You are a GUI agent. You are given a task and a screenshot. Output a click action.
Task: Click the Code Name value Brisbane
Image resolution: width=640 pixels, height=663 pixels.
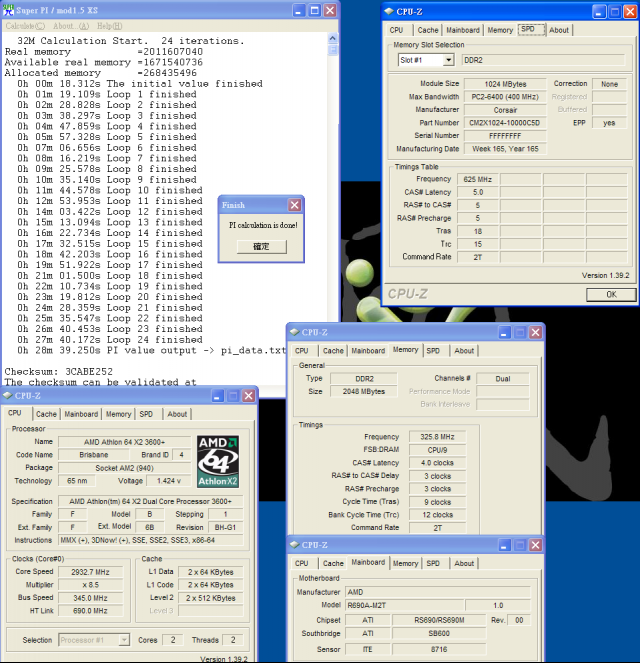pyautogui.click(x=94, y=455)
